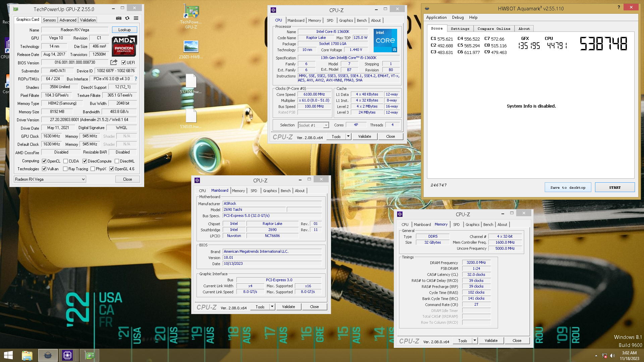The height and width of the screenshot is (362, 644).
Task: Open Radeon RX Vega GPU selector dropdown
Action: click(50, 179)
